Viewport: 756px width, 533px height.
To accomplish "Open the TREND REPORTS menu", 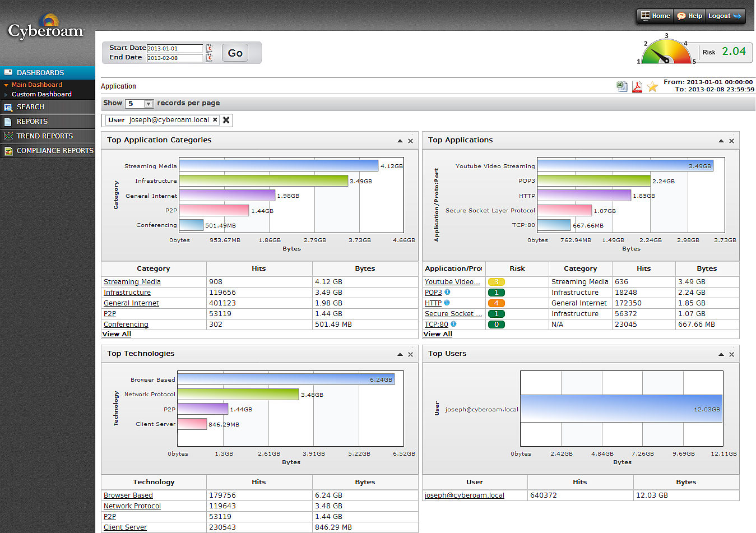I will click(48, 136).
